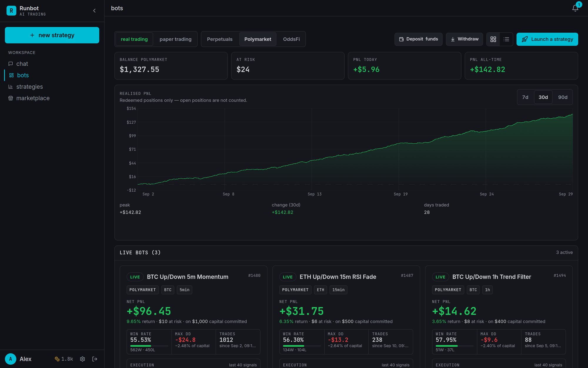This screenshot has height=368, width=588.
Task: Click the 1.8k credits coin icon
Action: pos(57,359)
